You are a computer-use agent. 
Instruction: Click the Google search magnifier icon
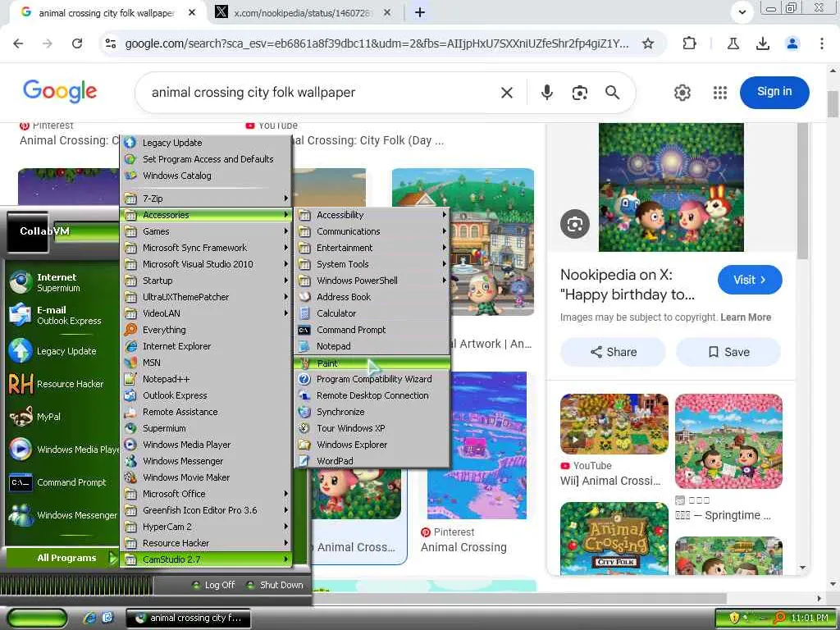[x=612, y=93]
